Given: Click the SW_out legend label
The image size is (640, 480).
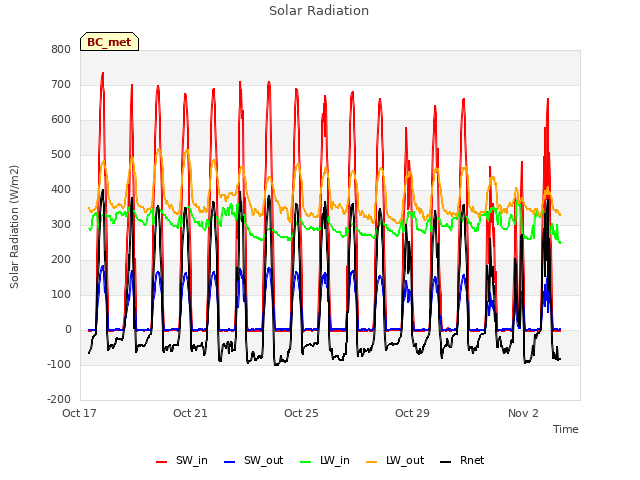Looking at the screenshot, I should [x=263, y=460].
